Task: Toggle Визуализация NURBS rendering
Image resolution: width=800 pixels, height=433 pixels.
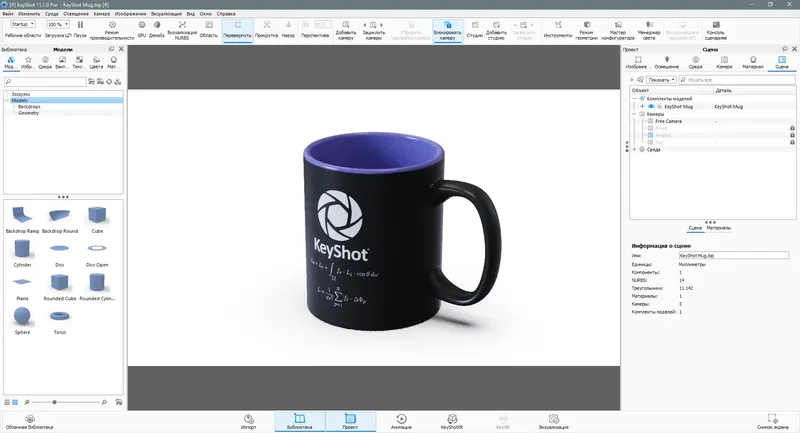Action: point(182,30)
